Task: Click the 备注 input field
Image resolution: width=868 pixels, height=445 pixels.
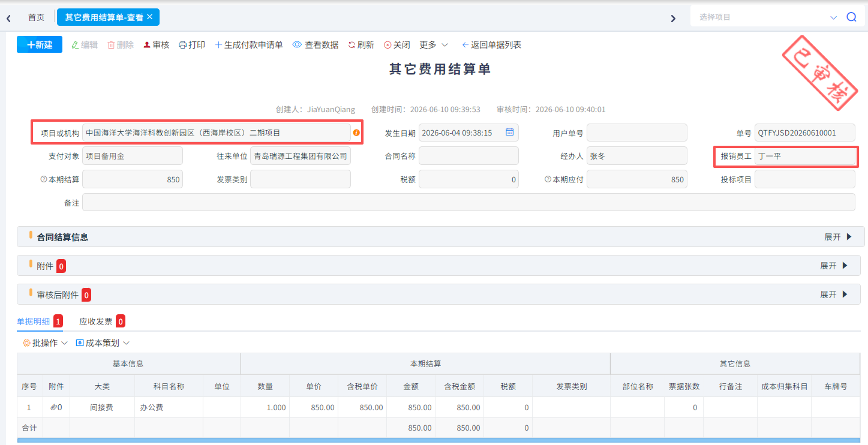Action: 468,202
